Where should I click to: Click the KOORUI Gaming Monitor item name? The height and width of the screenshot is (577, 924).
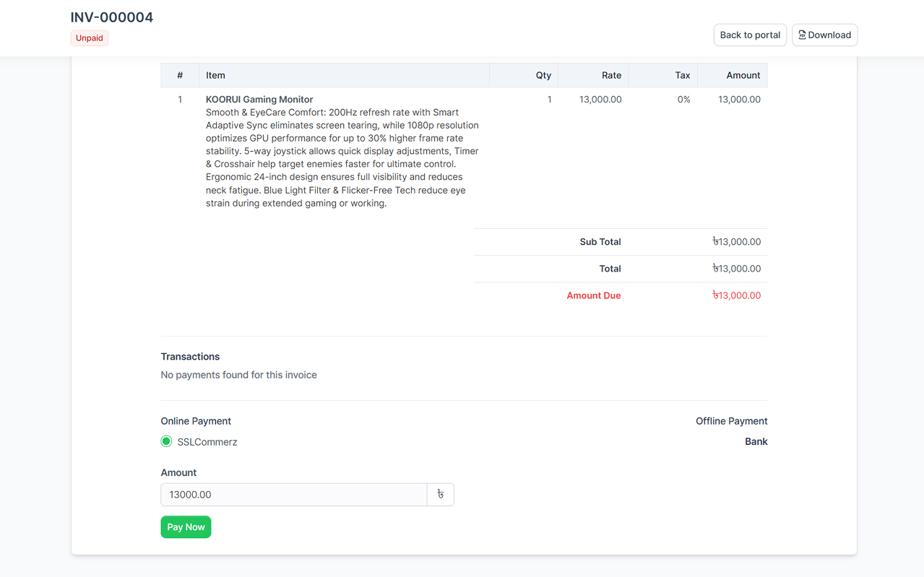[259, 99]
